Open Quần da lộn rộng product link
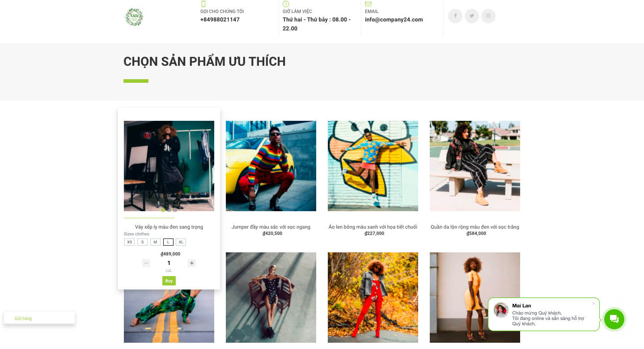The width and height of the screenshot is (644, 349). pyautogui.click(x=475, y=227)
